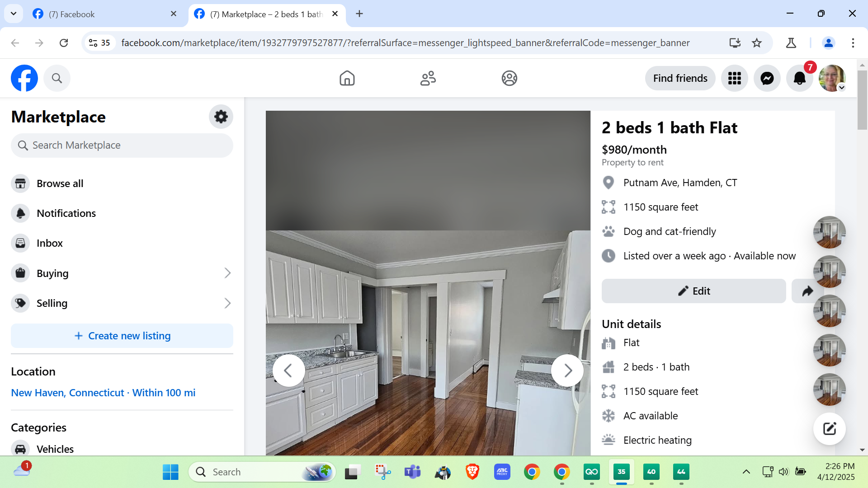The image size is (868, 488).
Task: Expand the Buying chevron arrow
Action: click(227, 273)
